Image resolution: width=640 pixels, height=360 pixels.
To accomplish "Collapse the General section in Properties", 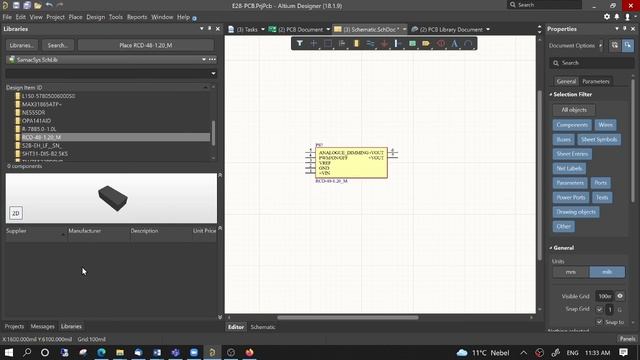I will pyautogui.click(x=551, y=248).
